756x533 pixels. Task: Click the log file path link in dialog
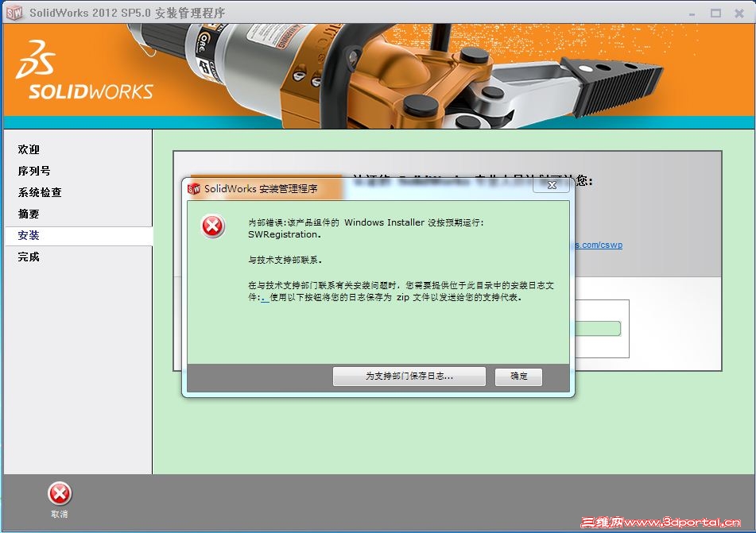(265, 299)
